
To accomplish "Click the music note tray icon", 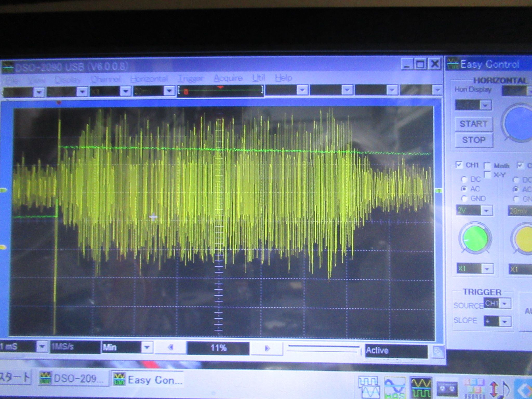I will pos(504,389).
